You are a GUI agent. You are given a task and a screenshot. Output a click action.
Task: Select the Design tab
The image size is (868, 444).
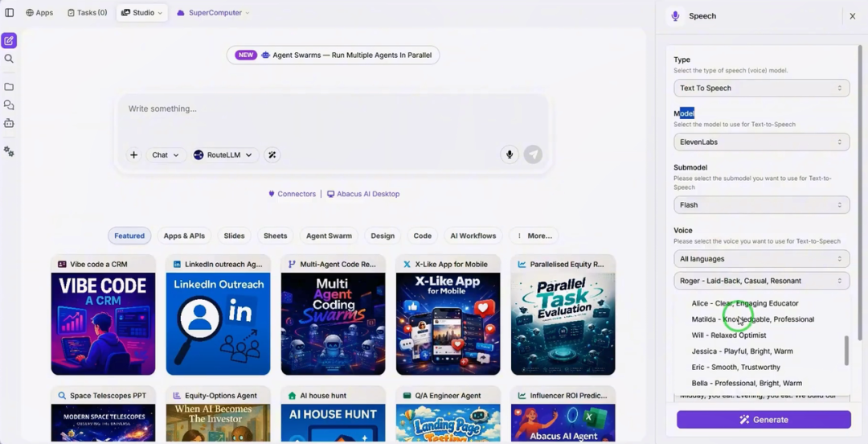click(x=383, y=236)
